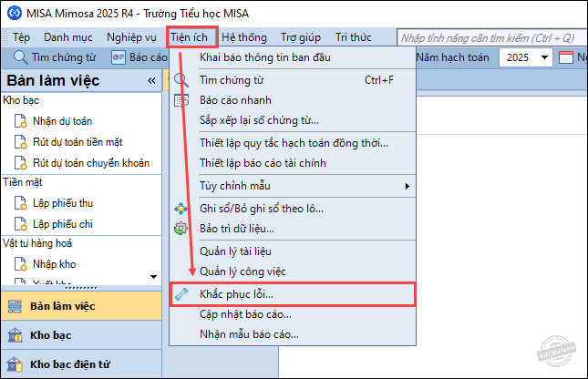The image size is (588, 379).
Task: Choose Tùy chỉnh mẫu menu entry
Action: pos(293,186)
